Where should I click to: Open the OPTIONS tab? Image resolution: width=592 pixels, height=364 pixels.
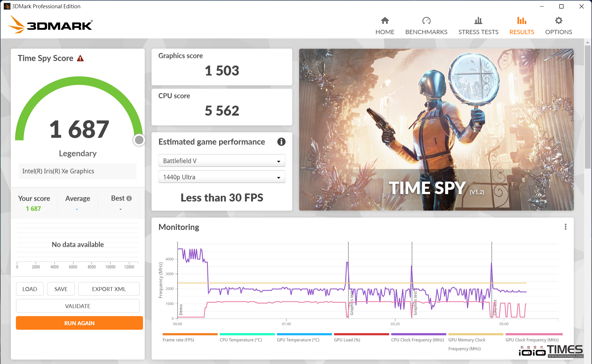coord(558,26)
